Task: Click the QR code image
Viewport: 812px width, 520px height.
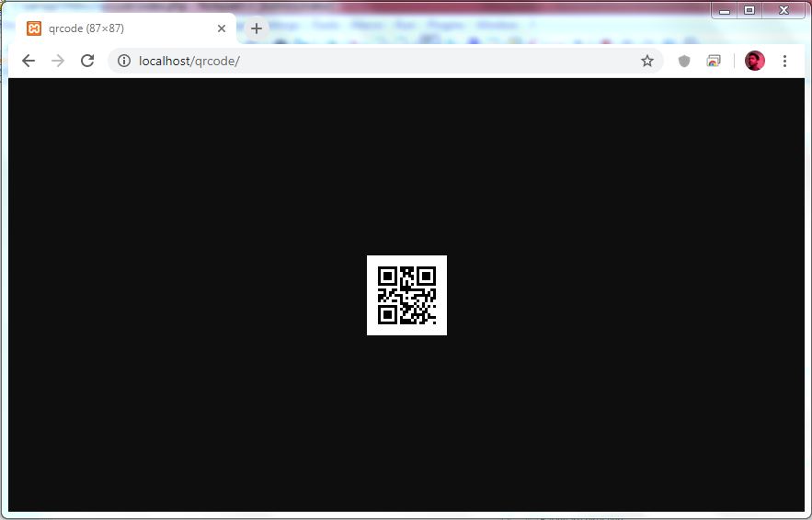Action: pyautogui.click(x=406, y=296)
